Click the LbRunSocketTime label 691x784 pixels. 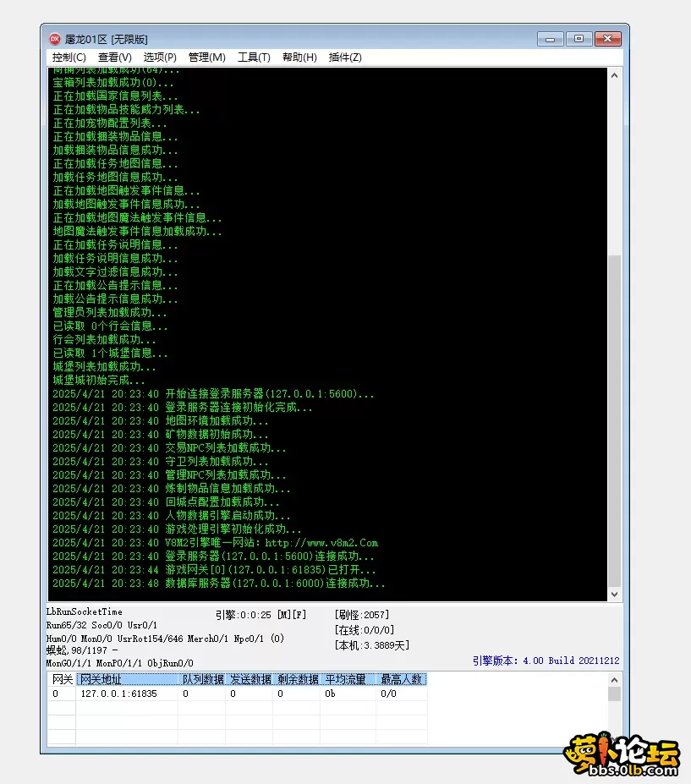[x=84, y=611]
